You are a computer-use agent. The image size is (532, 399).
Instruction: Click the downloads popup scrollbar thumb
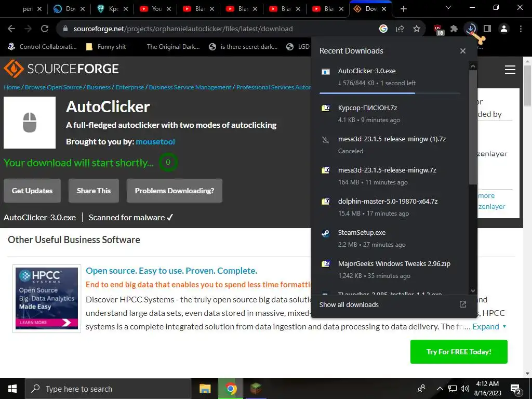click(x=473, y=127)
